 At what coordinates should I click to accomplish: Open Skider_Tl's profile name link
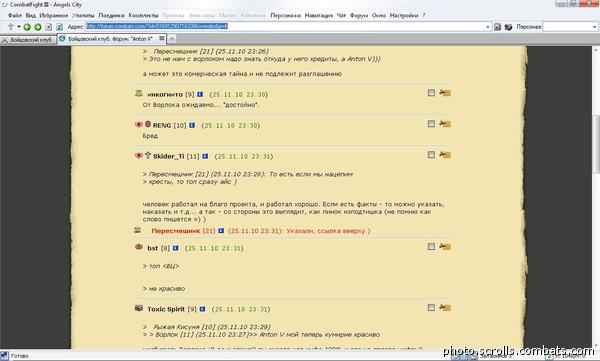tap(168, 156)
